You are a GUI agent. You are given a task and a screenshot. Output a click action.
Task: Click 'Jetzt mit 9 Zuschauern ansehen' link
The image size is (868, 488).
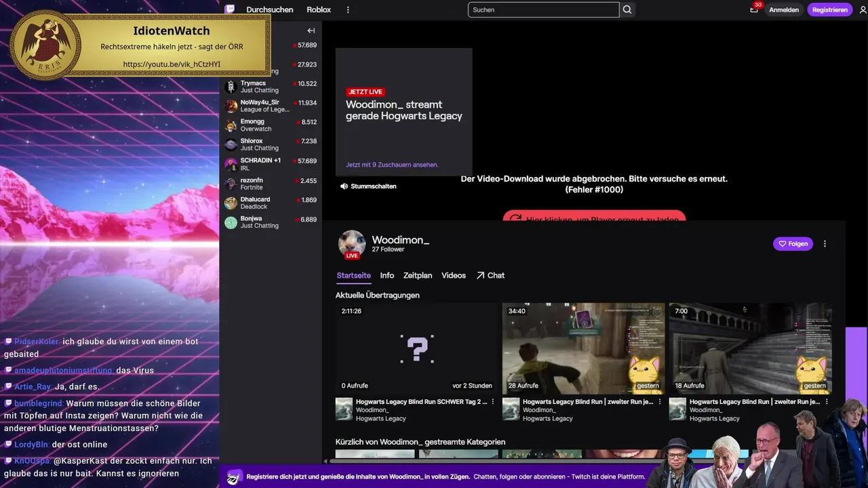392,165
